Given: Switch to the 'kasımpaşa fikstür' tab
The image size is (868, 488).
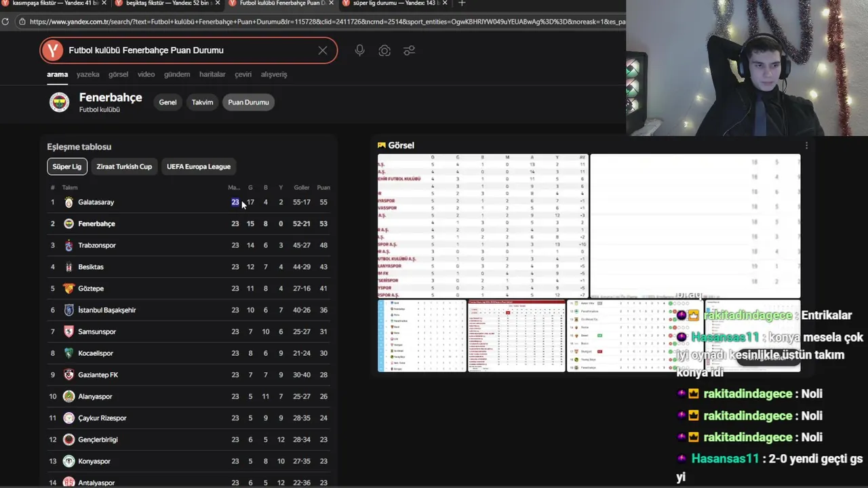Looking at the screenshot, I should pos(54,3).
